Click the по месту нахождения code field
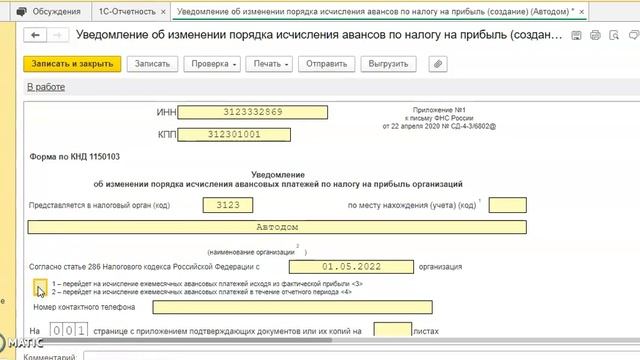 (x=508, y=205)
